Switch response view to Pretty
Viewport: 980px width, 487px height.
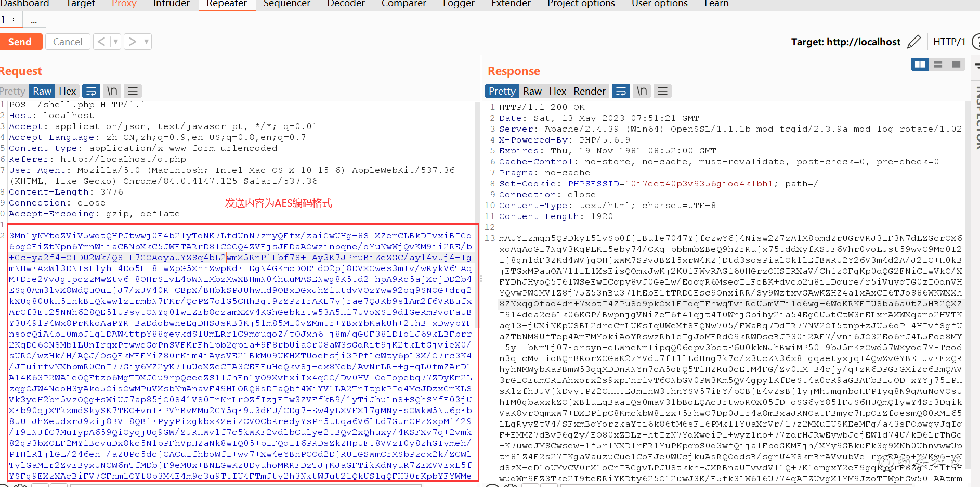pyautogui.click(x=502, y=91)
